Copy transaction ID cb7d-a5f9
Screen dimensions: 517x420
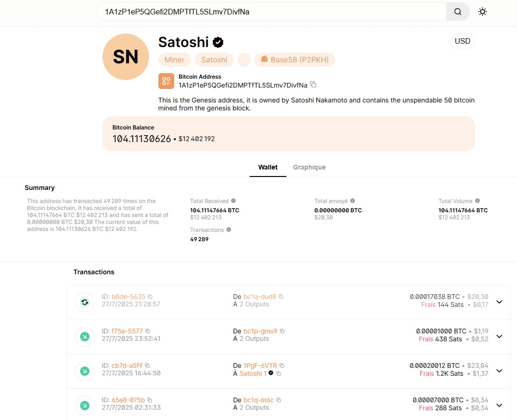(147, 366)
